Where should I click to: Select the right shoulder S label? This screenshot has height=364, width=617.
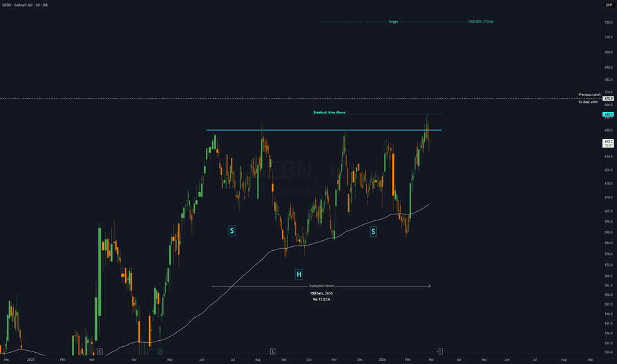pos(373,232)
